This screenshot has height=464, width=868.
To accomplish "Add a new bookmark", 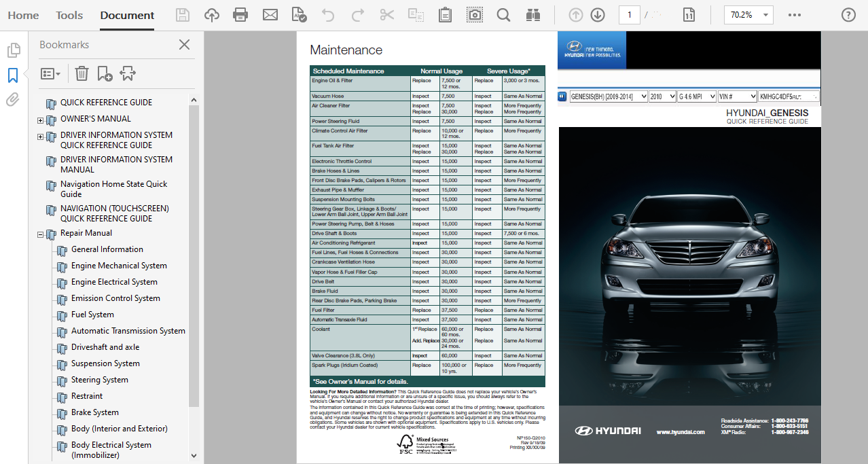I will pyautogui.click(x=104, y=73).
